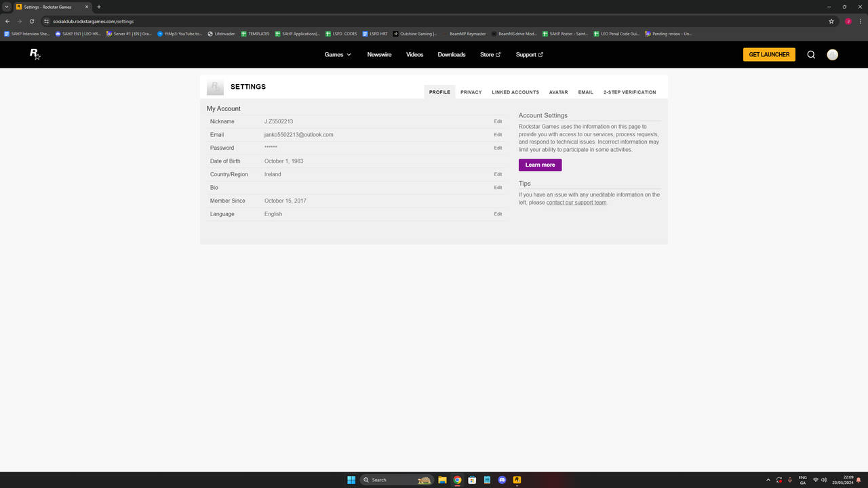Switch to the PRIVACY tab
868x488 pixels.
[x=471, y=92]
